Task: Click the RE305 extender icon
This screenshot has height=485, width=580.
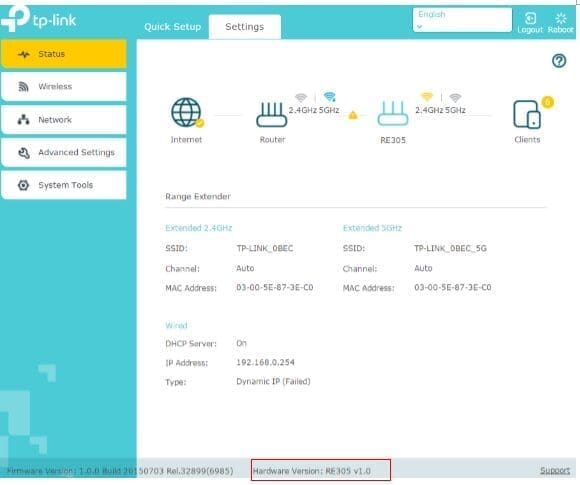Action: [393, 113]
